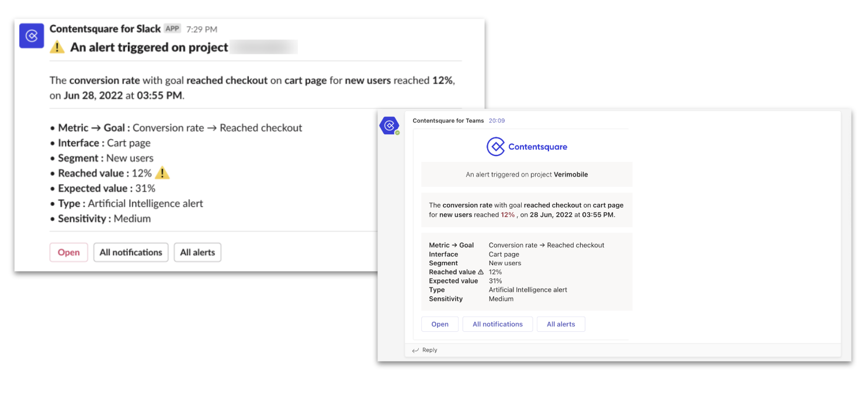
Task: Click All notifications in the Teams card
Action: click(497, 324)
